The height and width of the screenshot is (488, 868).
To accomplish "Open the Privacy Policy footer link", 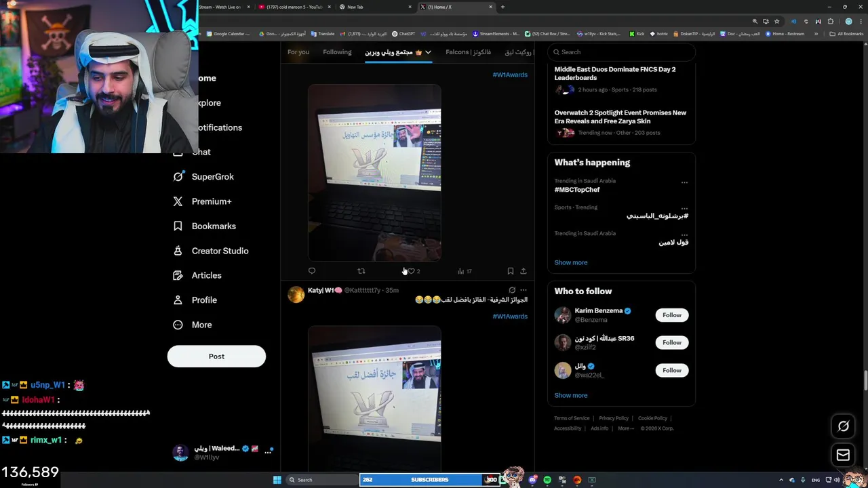I will [x=614, y=418].
